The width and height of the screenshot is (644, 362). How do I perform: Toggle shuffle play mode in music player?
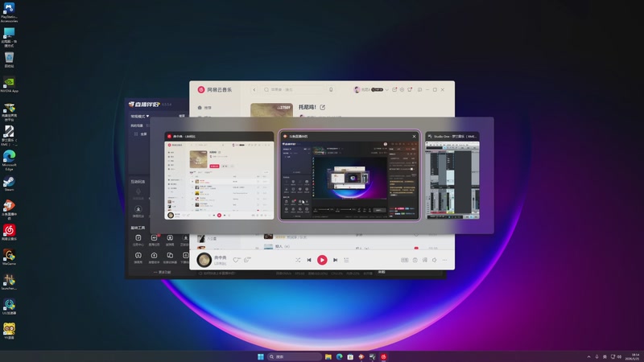click(298, 260)
